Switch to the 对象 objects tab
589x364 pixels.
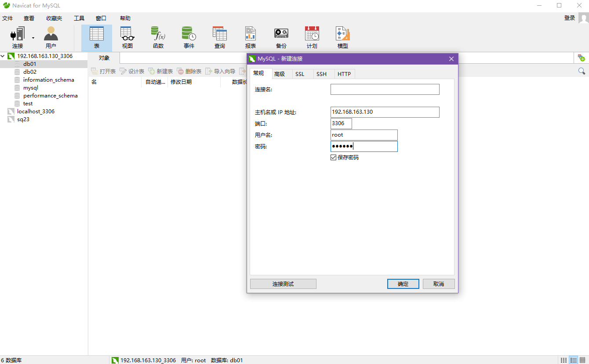pyautogui.click(x=104, y=58)
